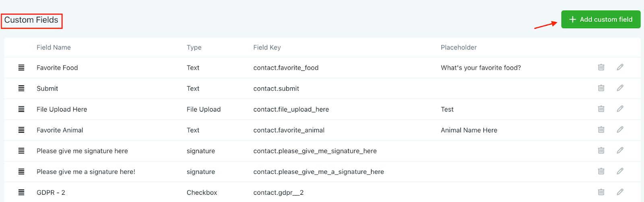Viewport: 644px width, 202px height.
Task: Delete the GDPR - 2 checkbox field
Action: 601,192
